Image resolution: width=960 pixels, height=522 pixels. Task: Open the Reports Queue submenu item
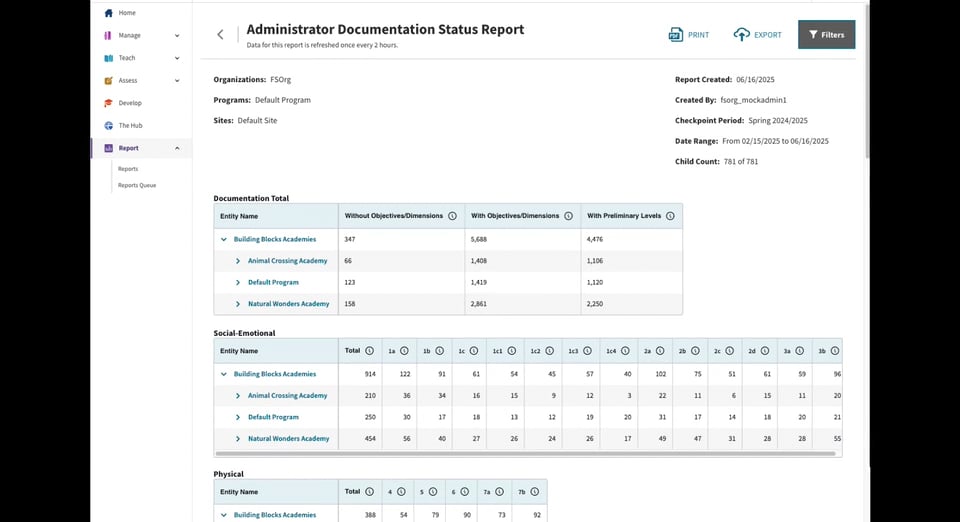coord(137,185)
